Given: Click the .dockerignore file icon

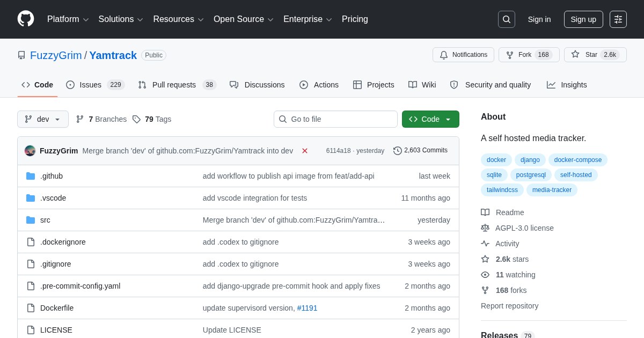Looking at the screenshot, I should coord(31,242).
